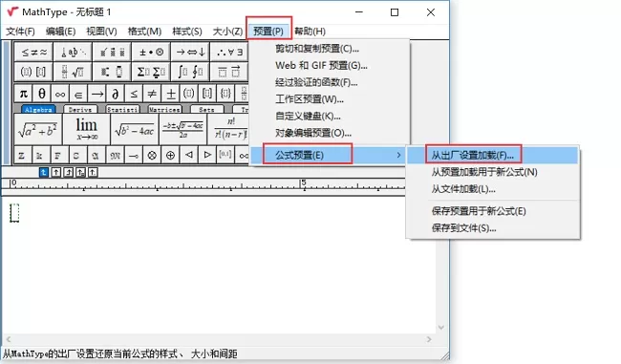
Task: Select 保存预置用于新公式(E)
Action: point(493,211)
